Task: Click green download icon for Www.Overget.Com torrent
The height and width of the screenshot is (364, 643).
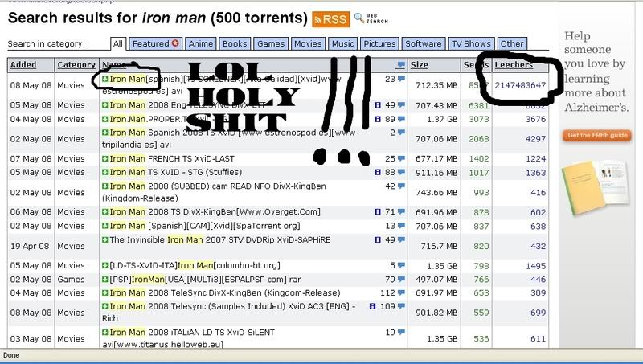Action: [x=105, y=211]
